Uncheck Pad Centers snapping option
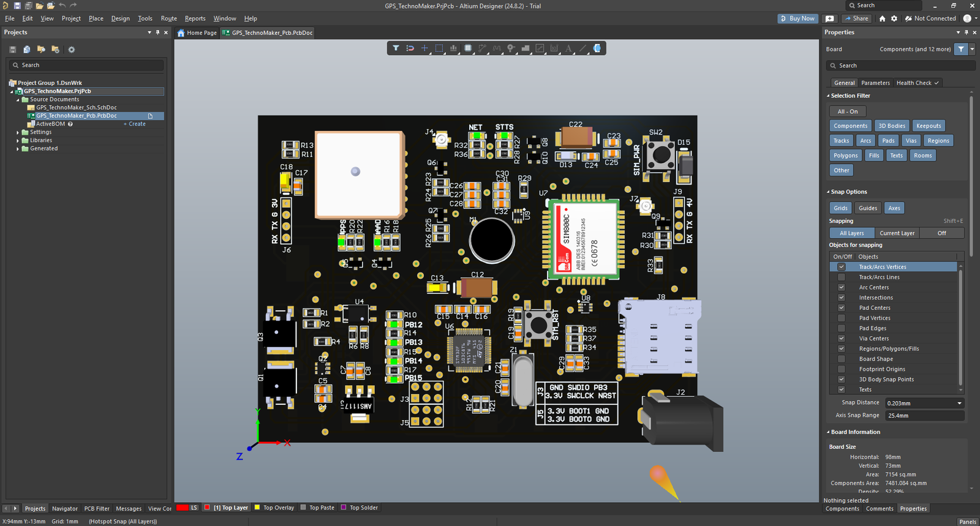 pos(842,308)
